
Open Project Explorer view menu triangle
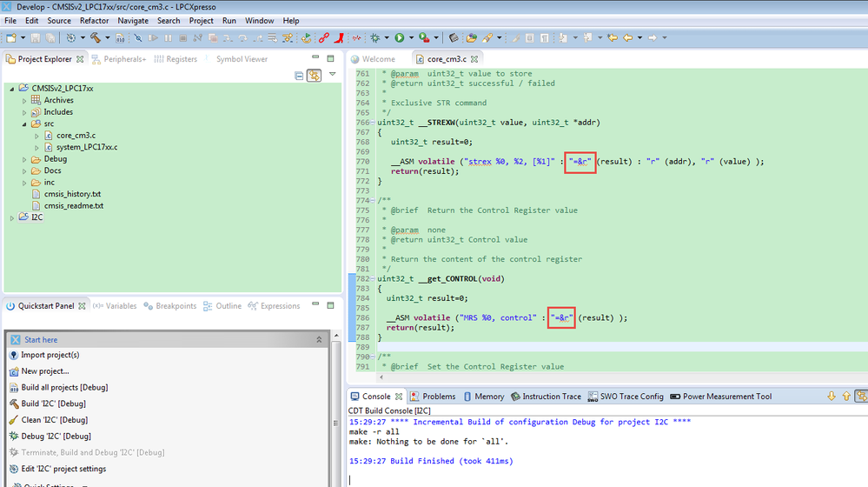pyautogui.click(x=332, y=74)
